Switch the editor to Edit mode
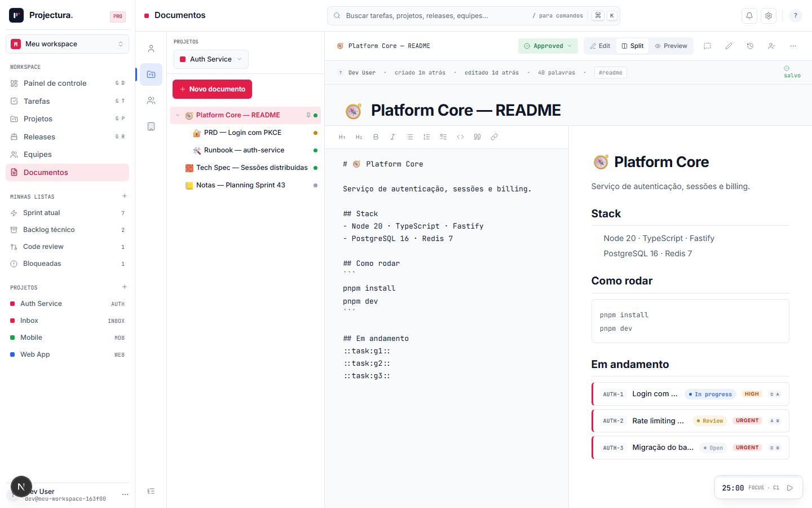This screenshot has width=812, height=508. click(x=600, y=46)
